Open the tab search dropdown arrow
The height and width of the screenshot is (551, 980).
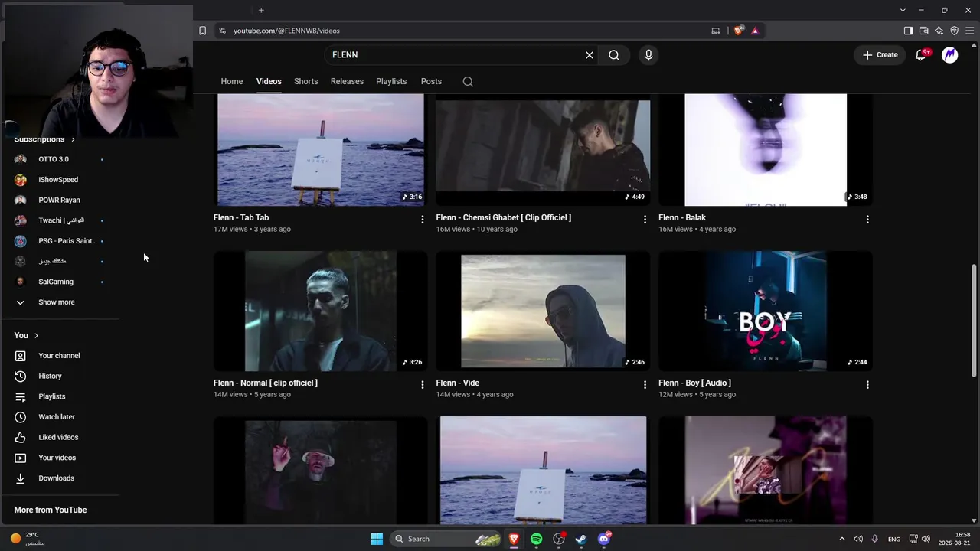point(903,10)
